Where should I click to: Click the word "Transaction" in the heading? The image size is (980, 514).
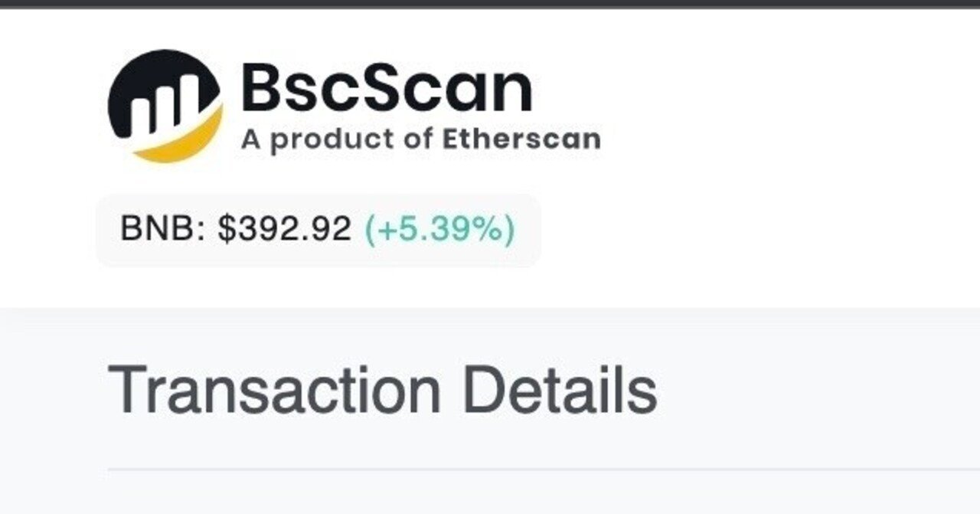274,391
